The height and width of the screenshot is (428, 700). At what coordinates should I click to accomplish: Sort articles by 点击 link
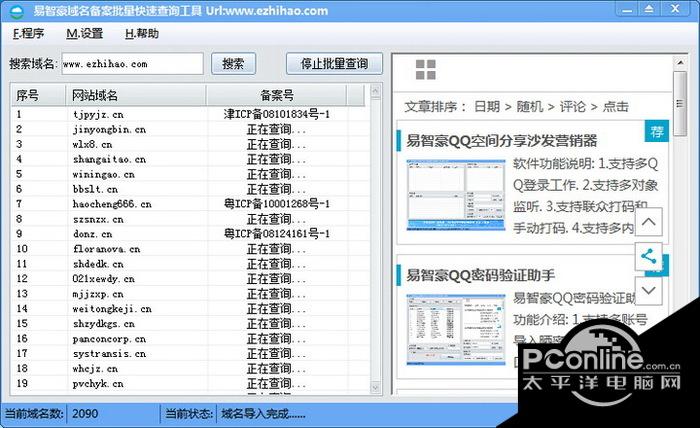point(615,106)
